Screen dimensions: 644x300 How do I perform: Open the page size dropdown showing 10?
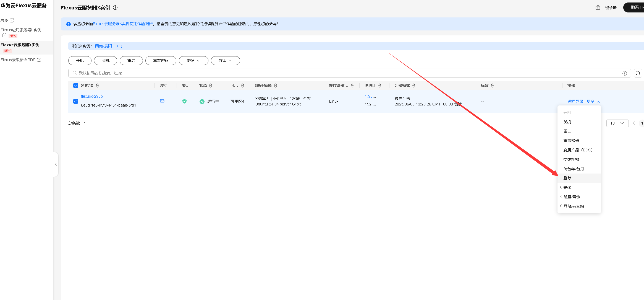click(617, 123)
